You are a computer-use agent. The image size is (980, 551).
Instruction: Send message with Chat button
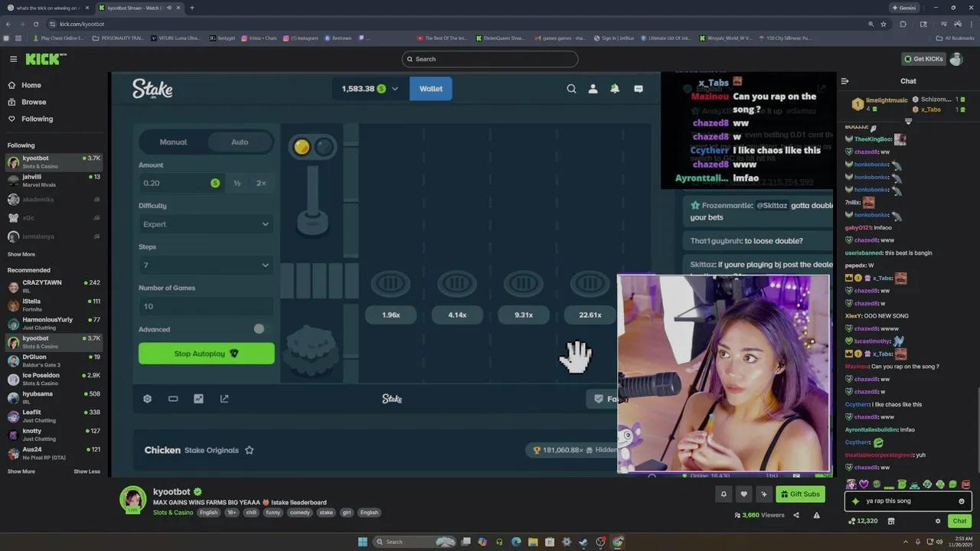(x=959, y=521)
